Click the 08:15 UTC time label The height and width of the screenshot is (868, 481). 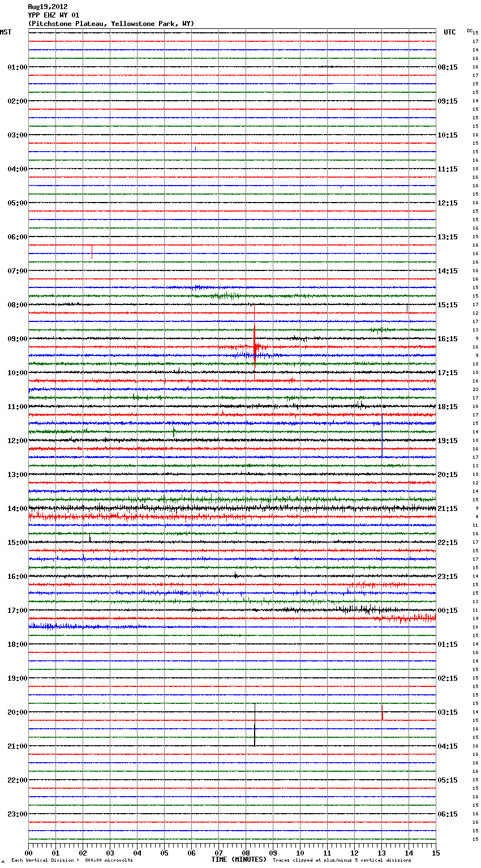click(x=448, y=67)
